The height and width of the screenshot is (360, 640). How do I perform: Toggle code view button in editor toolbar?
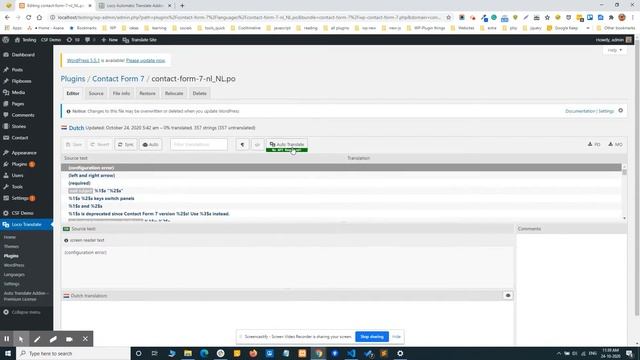[257, 144]
